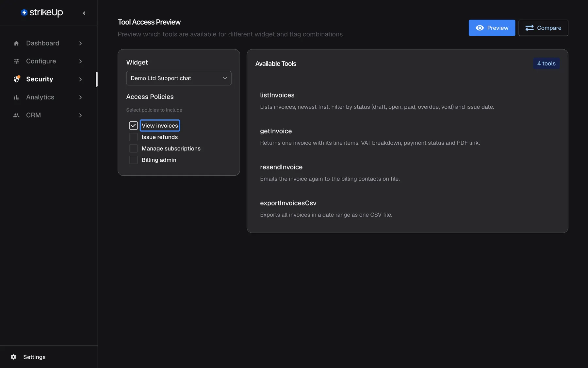Enable the Issue refunds policy checkbox
This screenshot has width=588, height=368.
click(x=133, y=137)
